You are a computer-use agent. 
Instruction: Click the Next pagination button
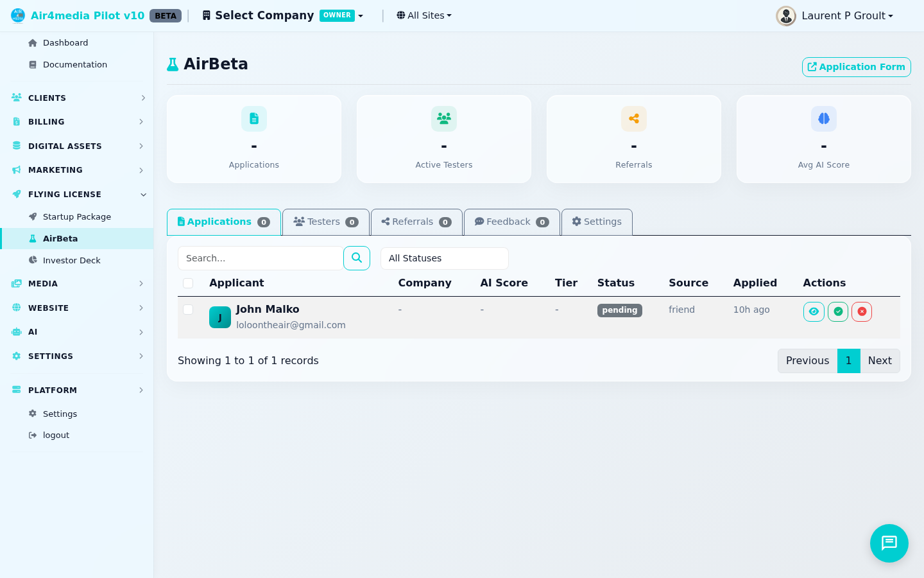[880, 360]
